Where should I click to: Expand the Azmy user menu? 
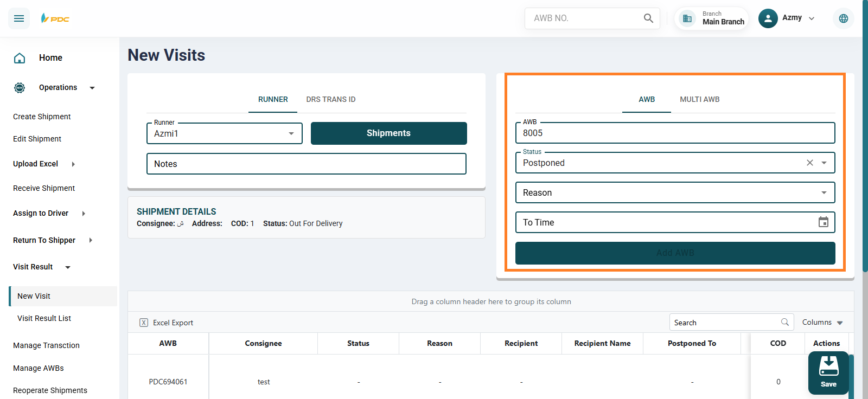tap(811, 18)
